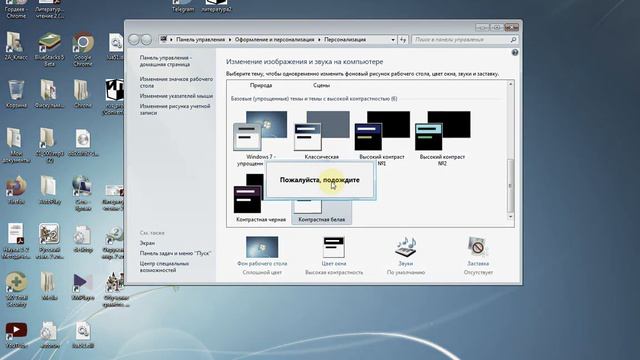Select the 2А_Класс folder on desktop
This screenshot has width=640, height=360.
(x=16, y=46)
